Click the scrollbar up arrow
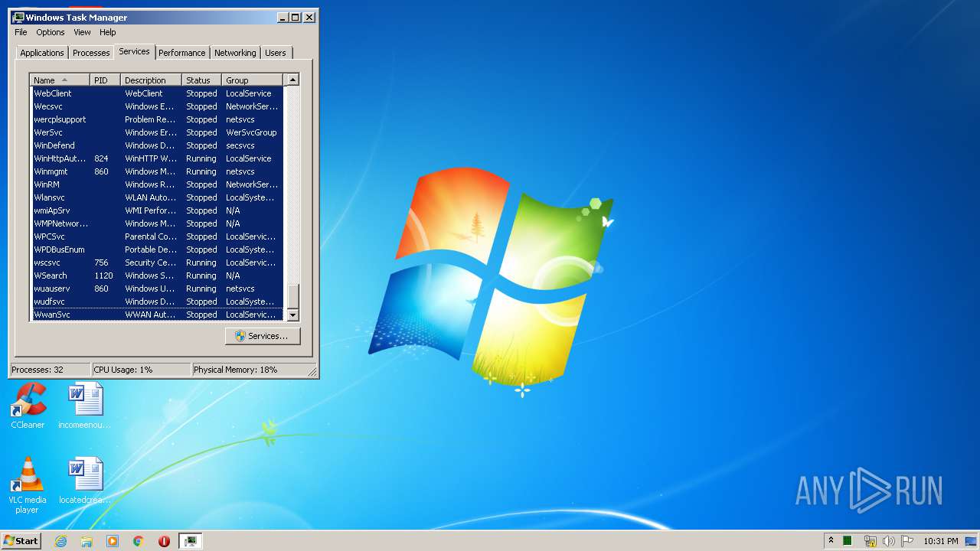The width and height of the screenshot is (980, 551). 292,80
